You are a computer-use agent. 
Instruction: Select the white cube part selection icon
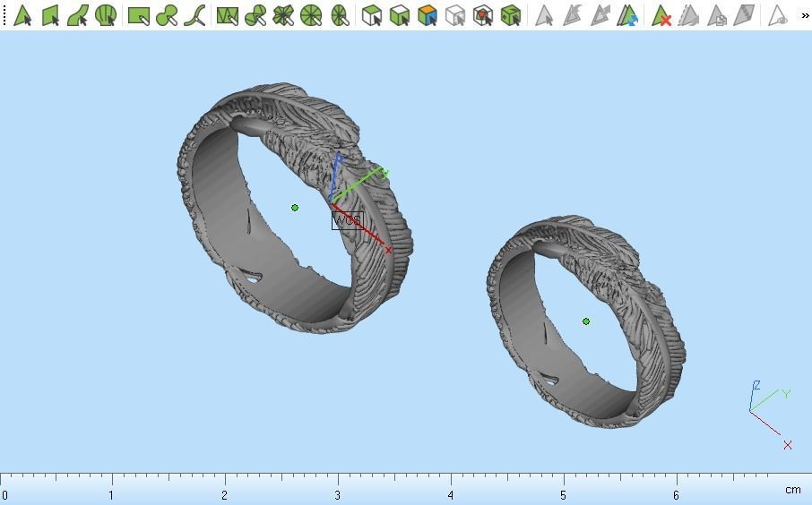(x=371, y=15)
